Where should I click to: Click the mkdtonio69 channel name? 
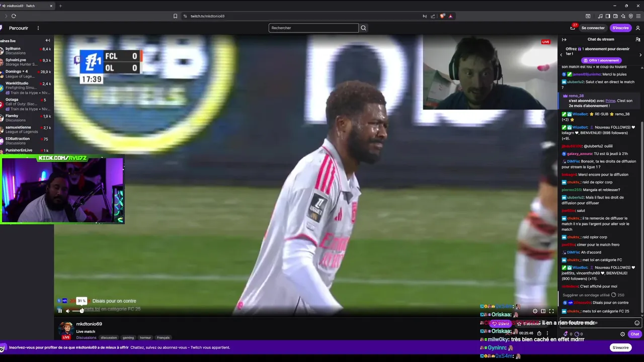[89, 324]
